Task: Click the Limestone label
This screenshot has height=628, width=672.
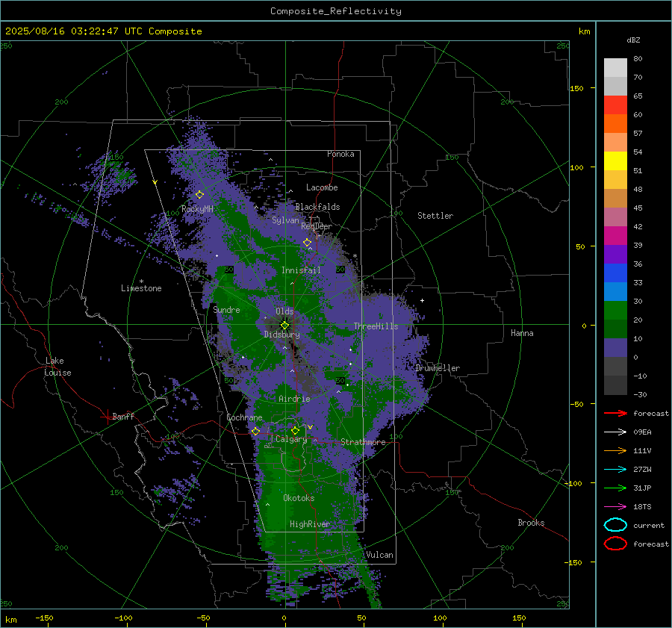Action: [141, 288]
